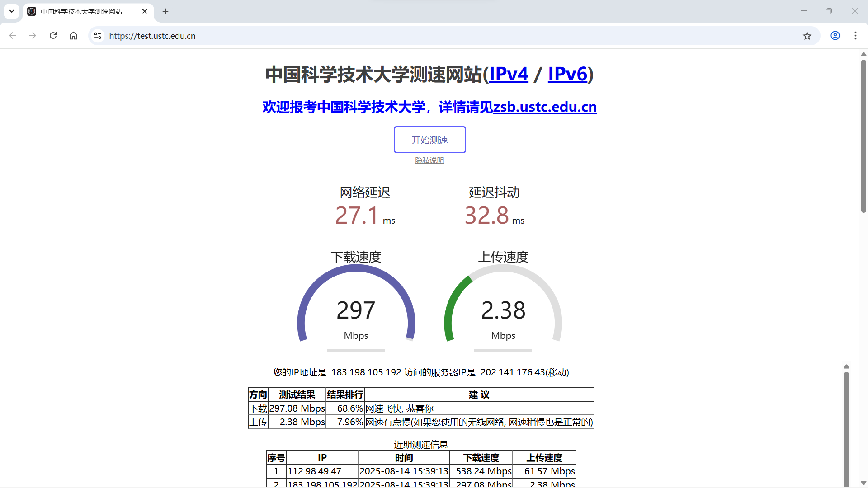Click the forward navigation arrow
The image size is (868, 488).
pyautogui.click(x=33, y=36)
